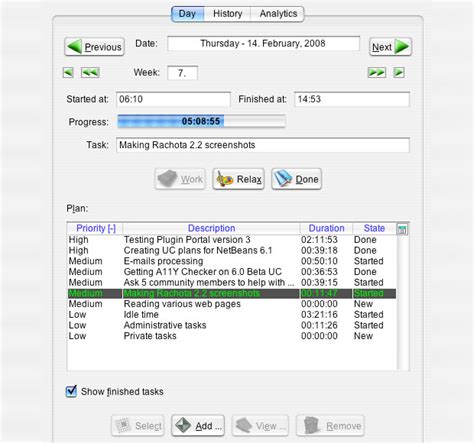Screen dimensions: 474x443
Task: Click single right arrow week navigation icon
Action: click(x=399, y=72)
